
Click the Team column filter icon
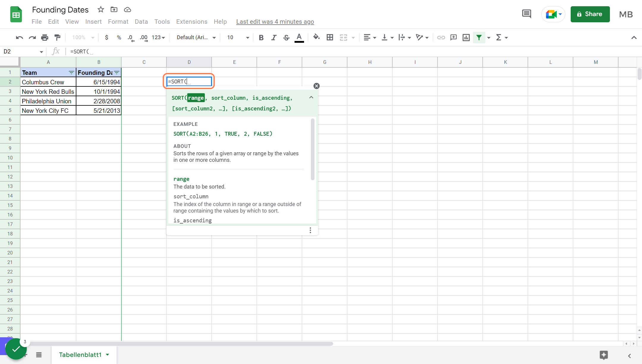[71, 73]
